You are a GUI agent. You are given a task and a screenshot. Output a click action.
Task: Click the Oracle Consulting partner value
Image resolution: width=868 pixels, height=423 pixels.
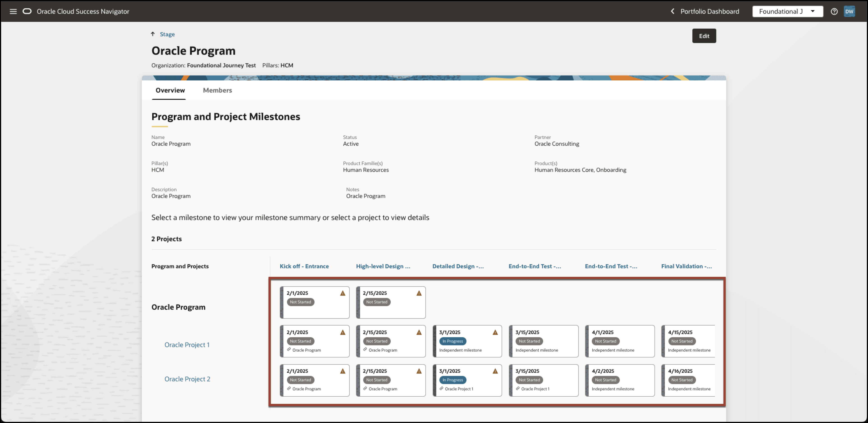pyautogui.click(x=557, y=144)
